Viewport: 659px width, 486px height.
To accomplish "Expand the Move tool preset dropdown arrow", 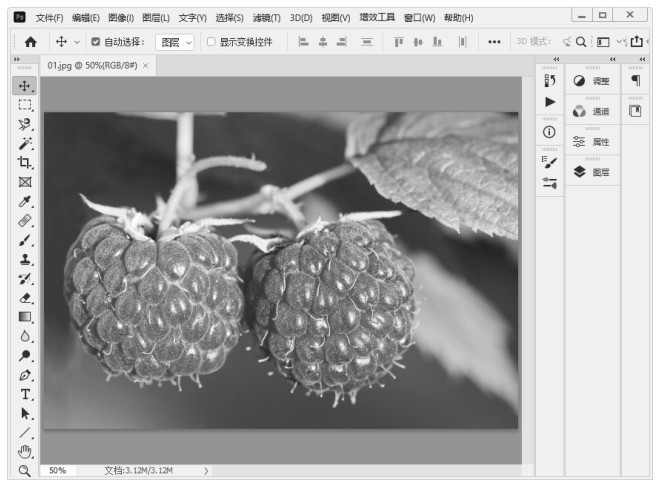I will pos(77,42).
